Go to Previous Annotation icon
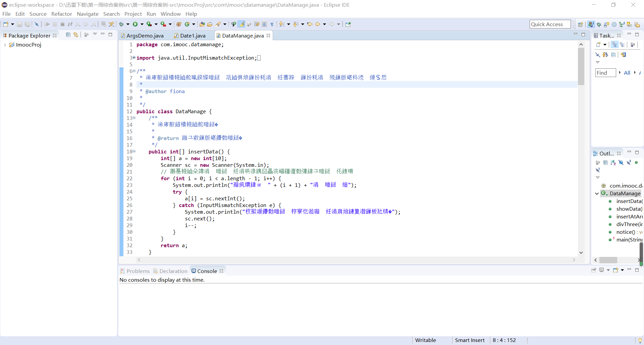644x345 pixels. tap(296, 24)
